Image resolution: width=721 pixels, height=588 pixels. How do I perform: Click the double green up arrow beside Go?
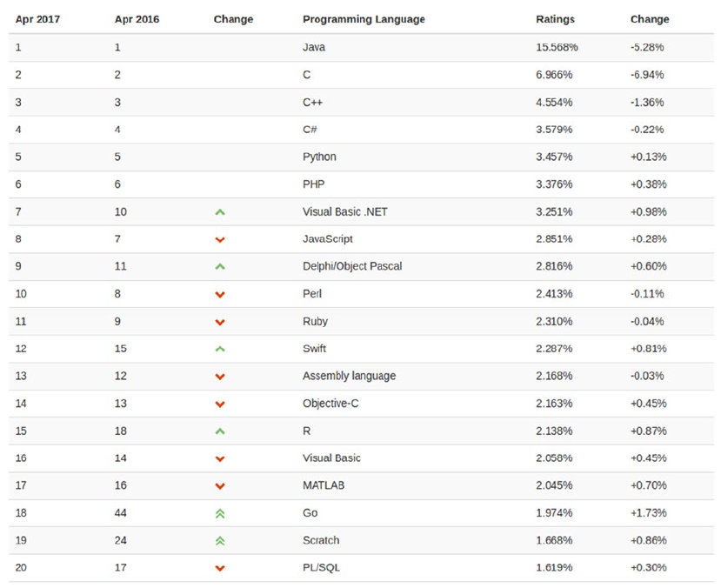click(x=220, y=513)
